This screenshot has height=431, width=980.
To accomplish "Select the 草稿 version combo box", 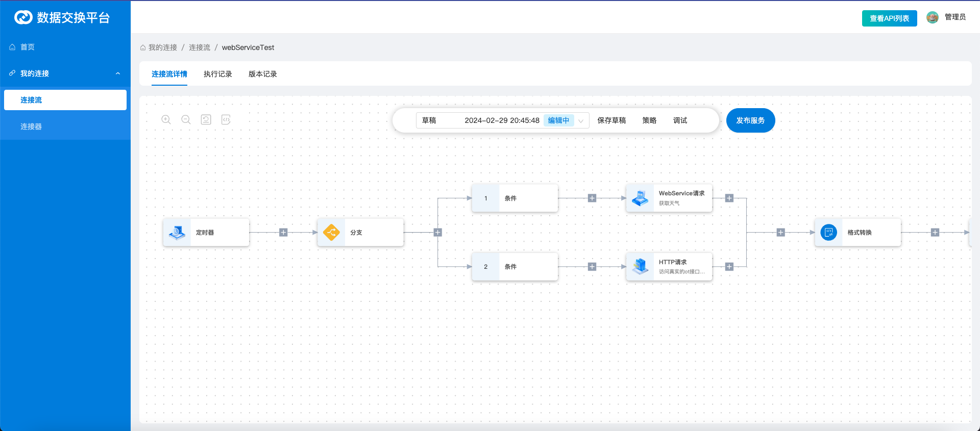I will pyautogui.click(x=503, y=120).
